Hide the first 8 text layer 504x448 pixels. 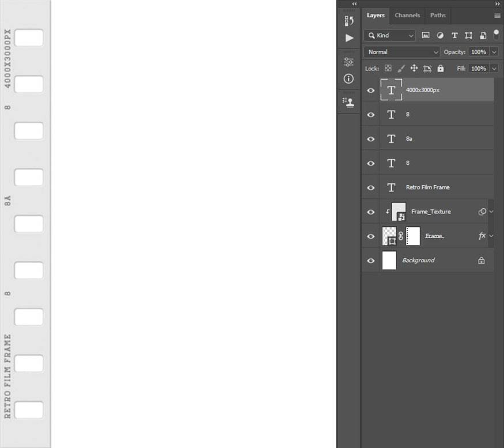pyautogui.click(x=370, y=115)
